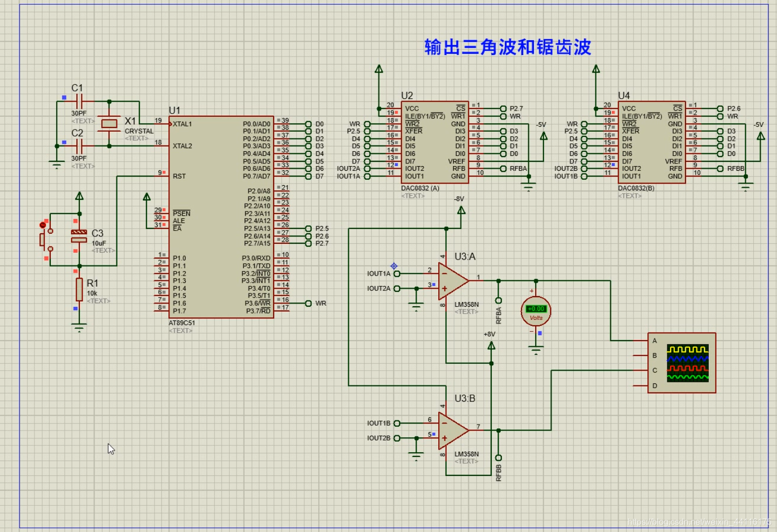Click the CRYSTAL value label
The image size is (777, 532).
click(139, 131)
